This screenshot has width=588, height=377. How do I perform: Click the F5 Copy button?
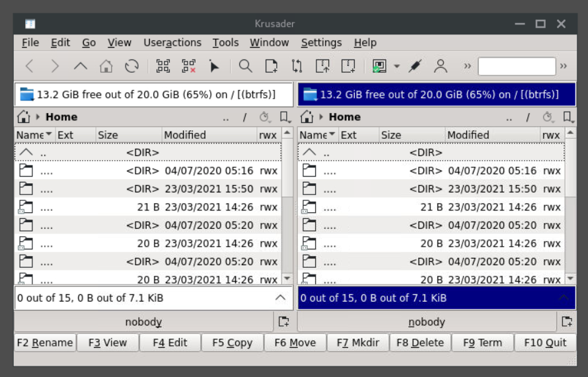(x=232, y=343)
